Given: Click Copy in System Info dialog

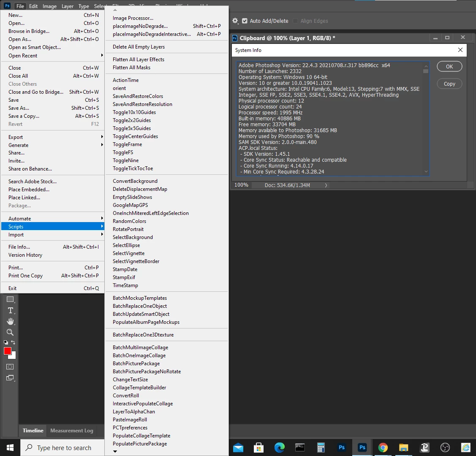Looking at the screenshot, I should point(449,84).
